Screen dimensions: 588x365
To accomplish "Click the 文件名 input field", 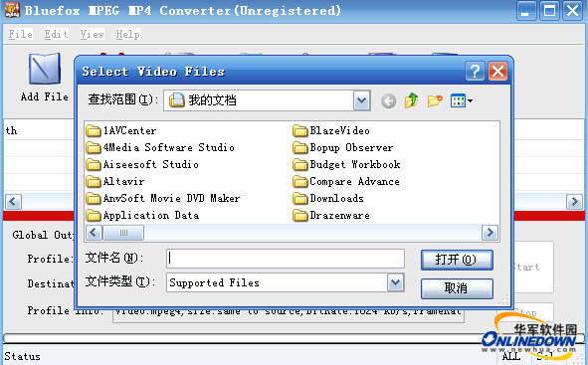I will [286, 259].
